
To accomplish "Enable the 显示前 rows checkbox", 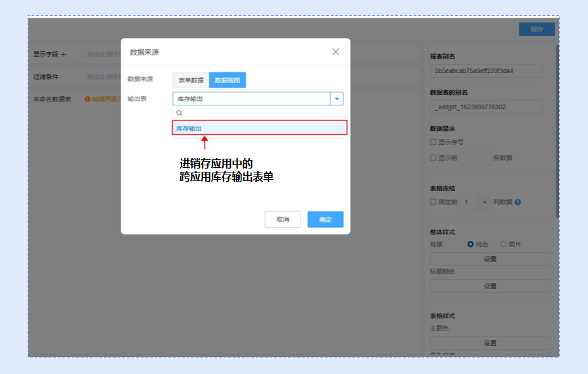I will coord(433,158).
